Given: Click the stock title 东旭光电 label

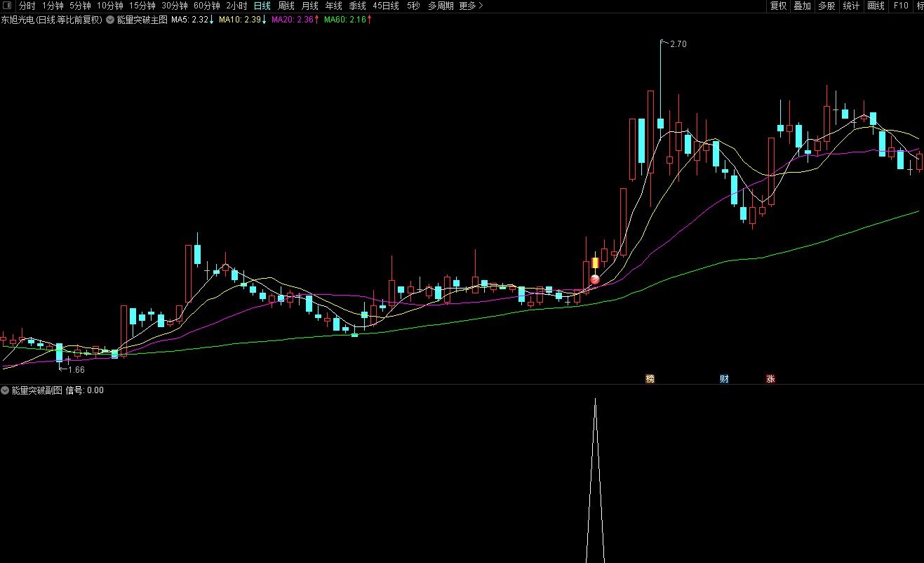Looking at the screenshot, I should click(x=18, y=20).
